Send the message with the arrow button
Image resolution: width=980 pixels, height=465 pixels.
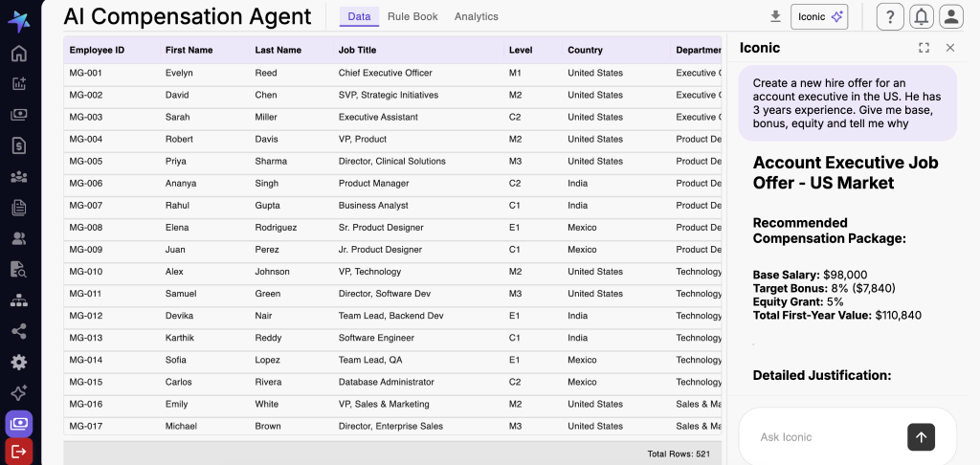(921, 436)
